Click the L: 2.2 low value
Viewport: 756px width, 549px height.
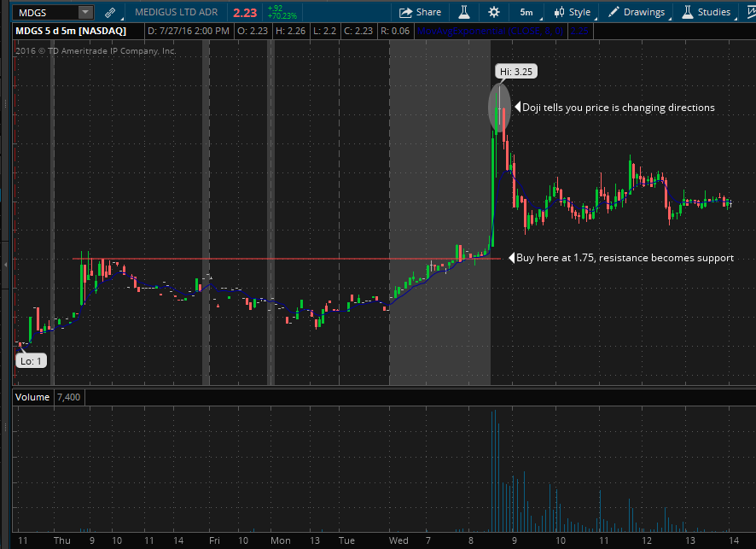coord(324,31)
